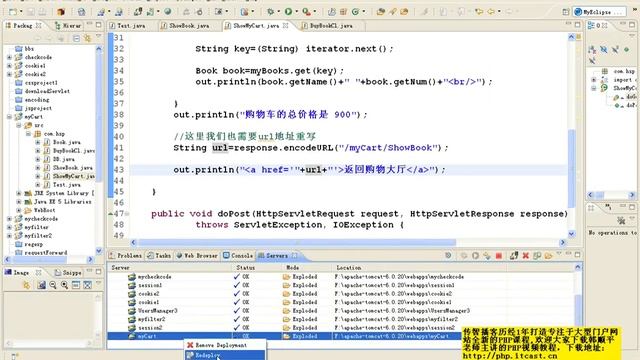This screenshot has height=360, width=640.
Task: Collapse the com.hsp package node
Action: (x=28, y=134)
